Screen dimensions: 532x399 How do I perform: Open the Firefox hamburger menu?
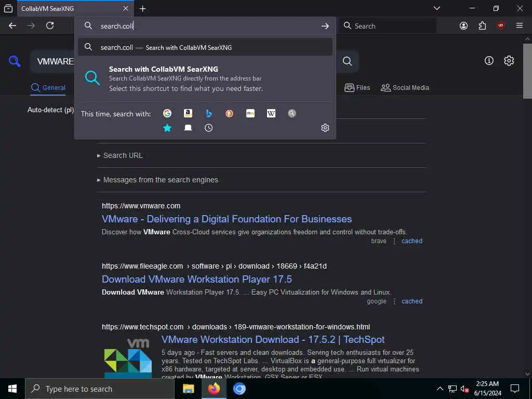coord(520,26)
